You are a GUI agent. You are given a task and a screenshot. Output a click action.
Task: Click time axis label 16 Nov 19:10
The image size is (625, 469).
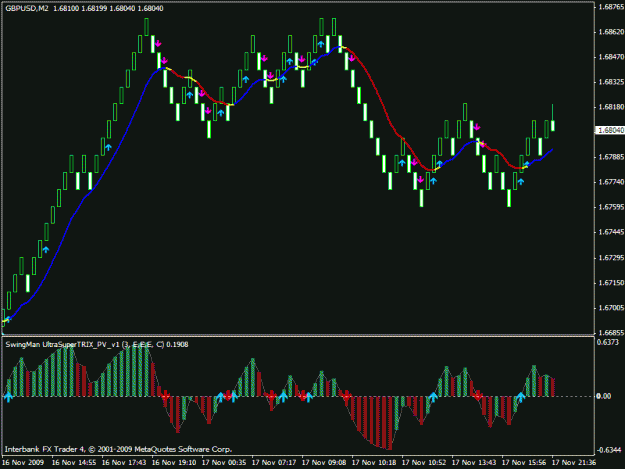pos(174,463)
